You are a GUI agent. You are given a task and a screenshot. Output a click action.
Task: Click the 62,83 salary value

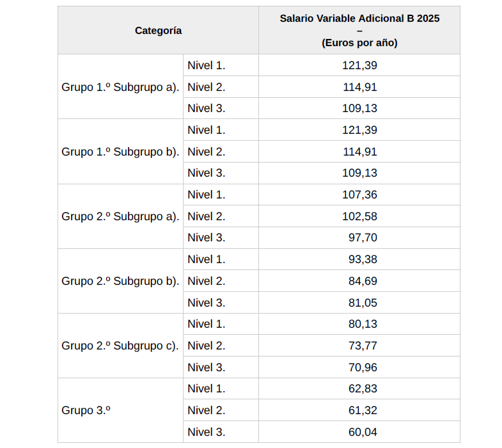pos(363,388)
